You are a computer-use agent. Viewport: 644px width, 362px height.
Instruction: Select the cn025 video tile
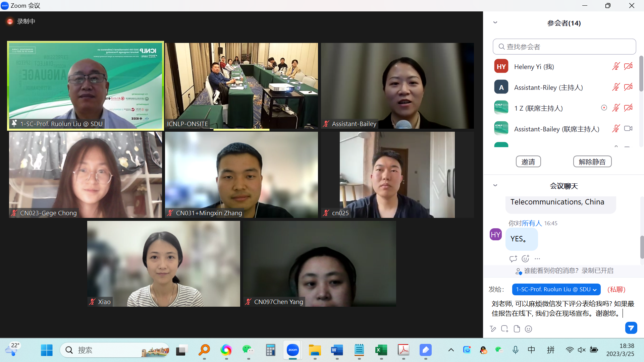pos(397,175)
